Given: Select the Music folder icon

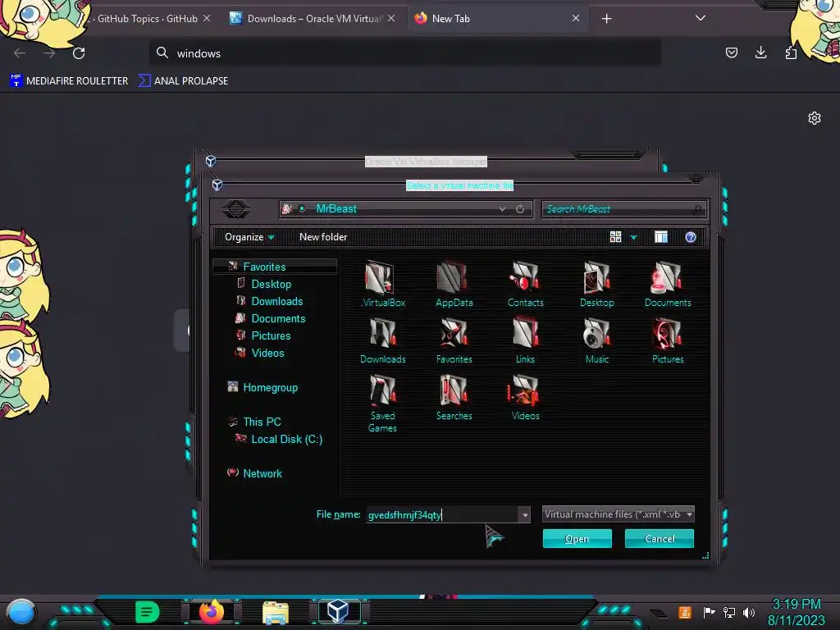Looking at the screenshot, I should coord(596,334).
